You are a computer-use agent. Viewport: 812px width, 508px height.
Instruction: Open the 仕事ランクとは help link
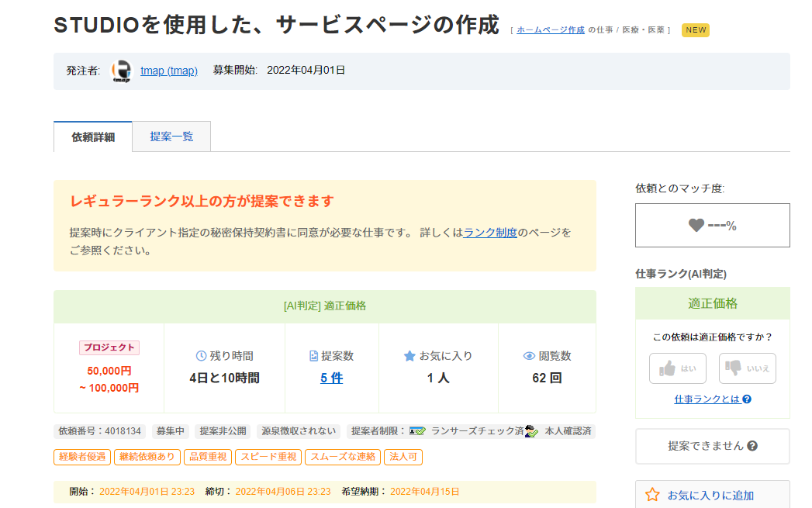(x=712, y=399)
